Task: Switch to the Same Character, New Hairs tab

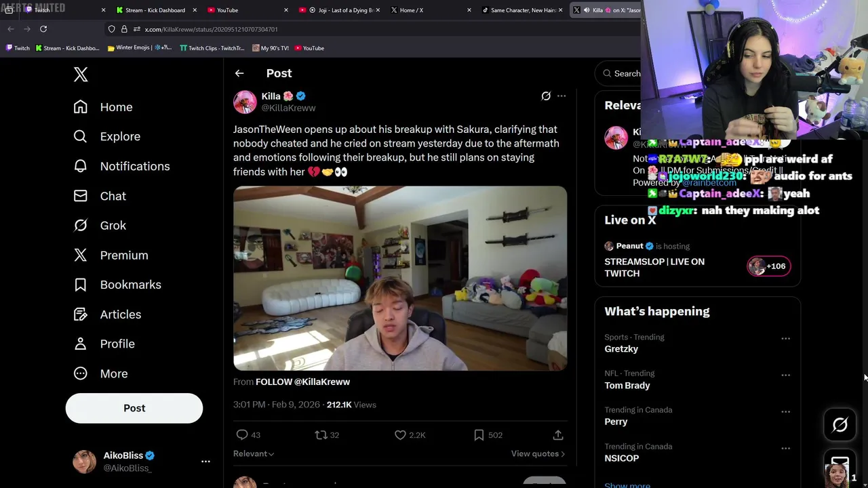Action: tap(522, 10)
